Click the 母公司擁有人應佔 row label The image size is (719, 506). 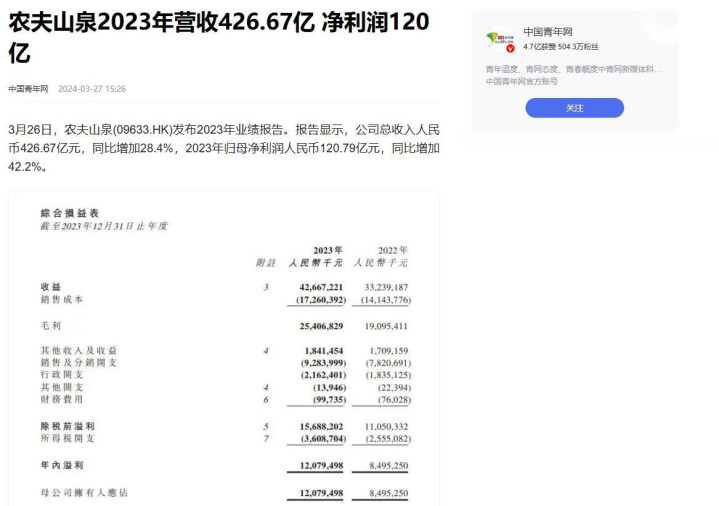click(x=84, y=493)
